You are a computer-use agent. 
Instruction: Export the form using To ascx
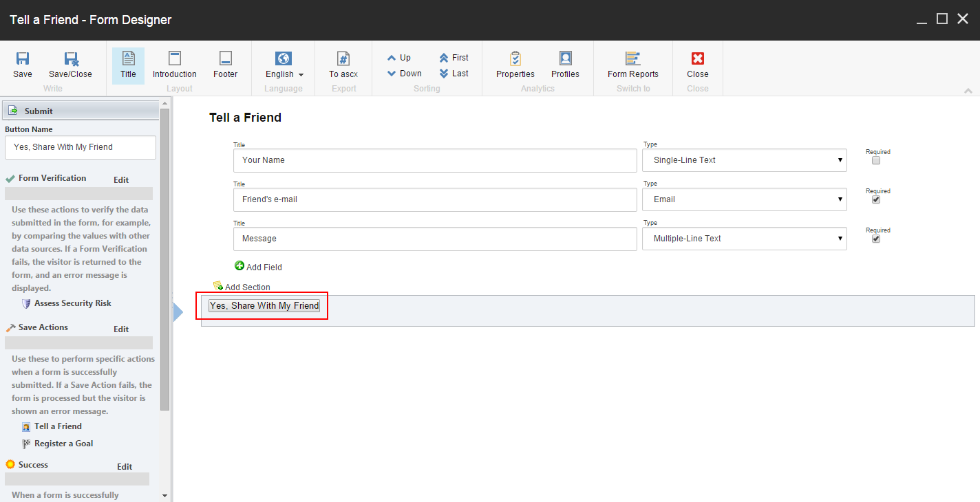[x=343, y=65]
